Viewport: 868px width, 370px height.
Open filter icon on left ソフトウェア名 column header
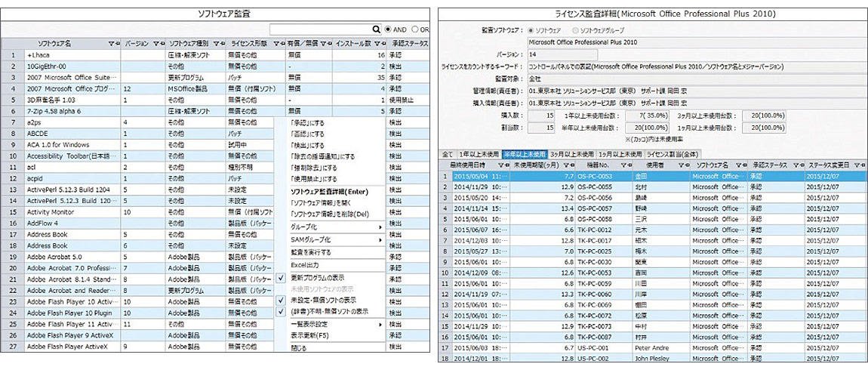tap(110, 42)
